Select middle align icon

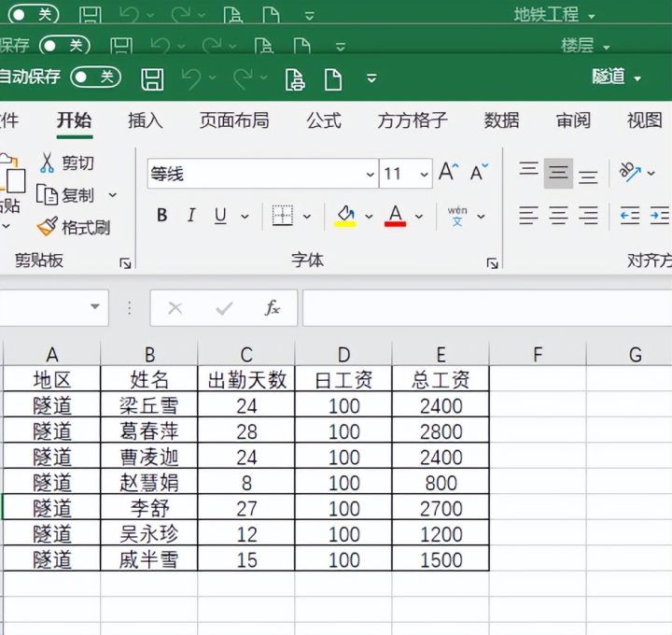558,173
